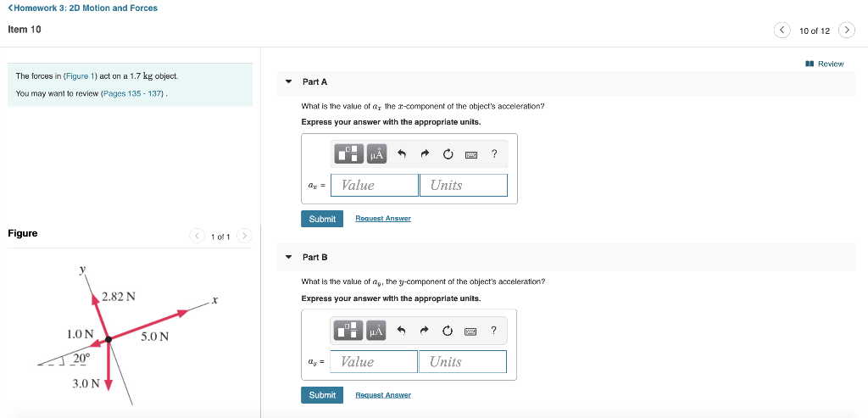The width and height of the screenshot is (868, 418).
Task: Reset Part A answer with circular arrow
Action: [448, 154]
